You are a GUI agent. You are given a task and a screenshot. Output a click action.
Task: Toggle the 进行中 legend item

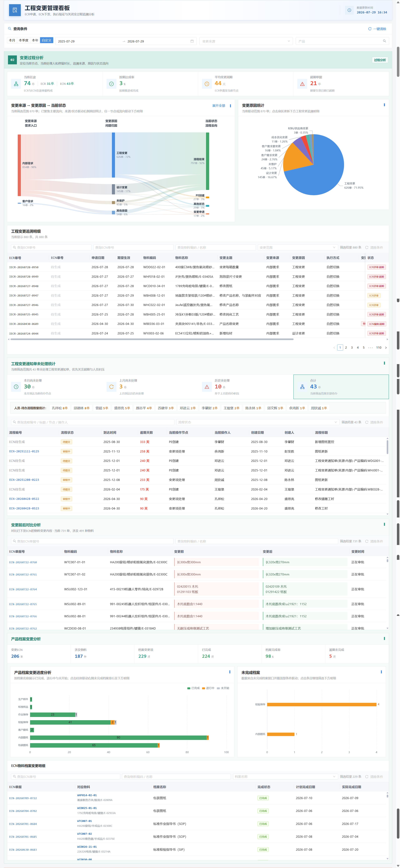tap(208, 688)
